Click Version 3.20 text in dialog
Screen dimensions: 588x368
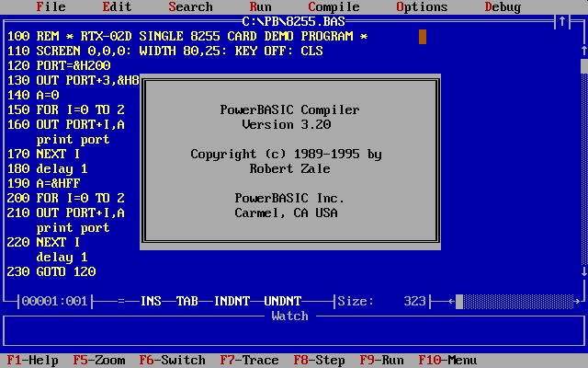pos(286,124)
